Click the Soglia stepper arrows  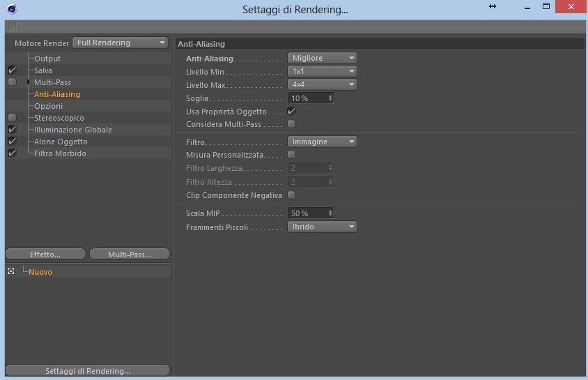click(x=330, y=98)
